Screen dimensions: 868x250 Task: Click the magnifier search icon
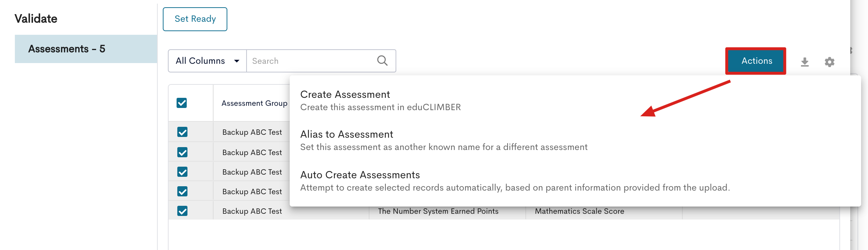(x=383, y=61)
